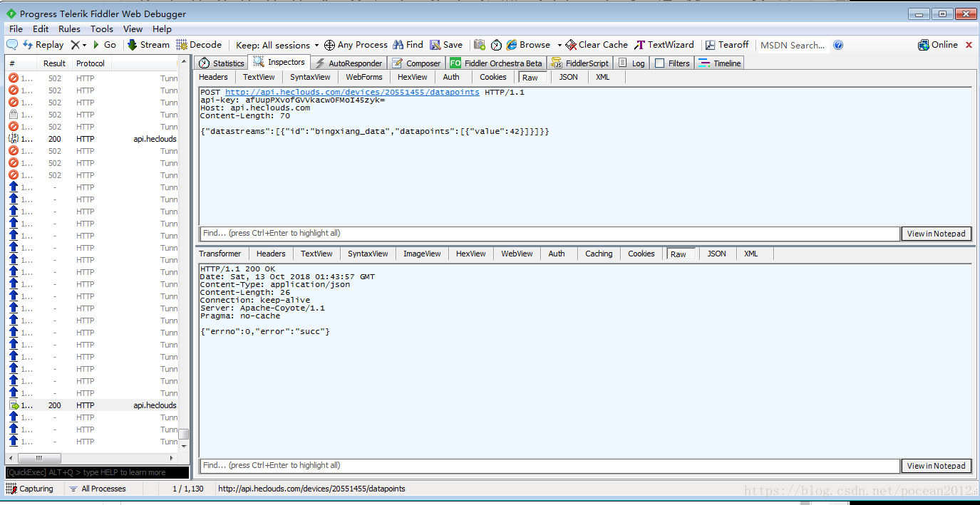
Task: Open the Help menu
Action: pyautogui.click(x=162, y=29)
